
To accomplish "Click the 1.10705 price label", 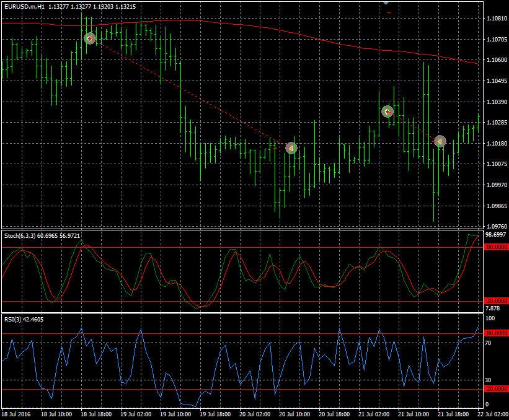I will pyautogui.click(x=497, y=40).
